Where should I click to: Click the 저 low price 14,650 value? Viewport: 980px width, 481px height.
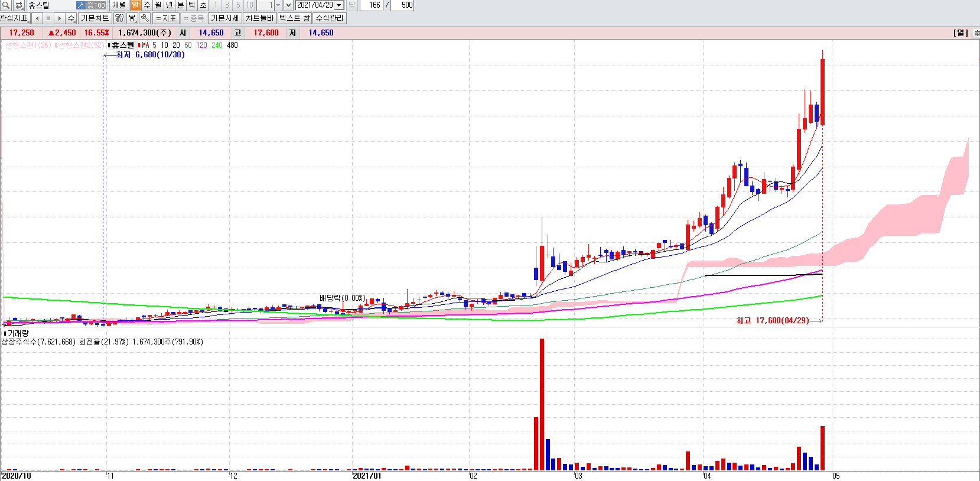coord(321,33)
